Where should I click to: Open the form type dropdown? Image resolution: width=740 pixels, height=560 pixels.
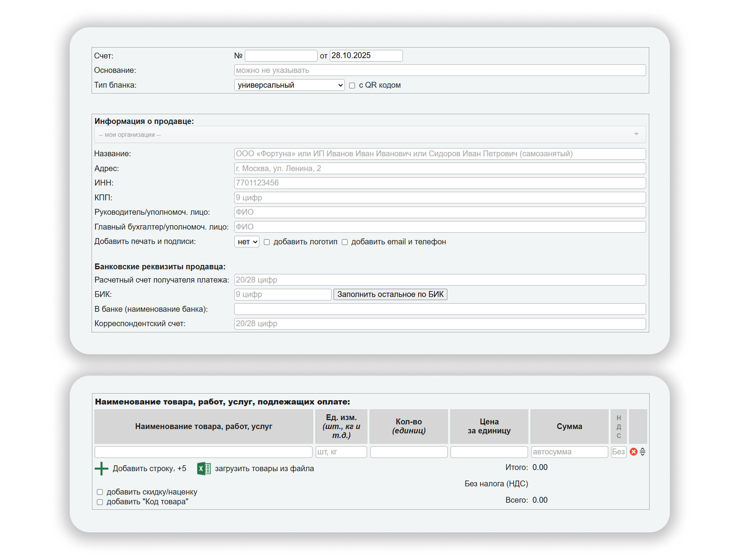tap(289, 85)
